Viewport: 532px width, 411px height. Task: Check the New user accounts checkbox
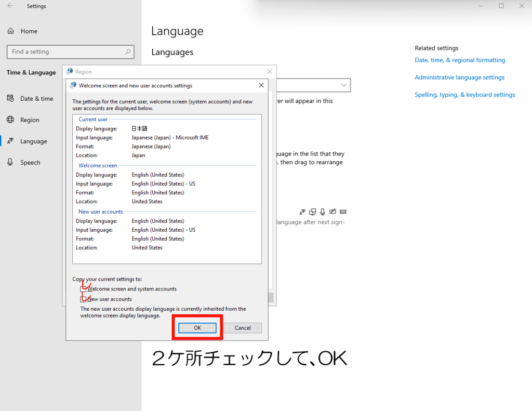pyautogui.click(x=83, y=299)
